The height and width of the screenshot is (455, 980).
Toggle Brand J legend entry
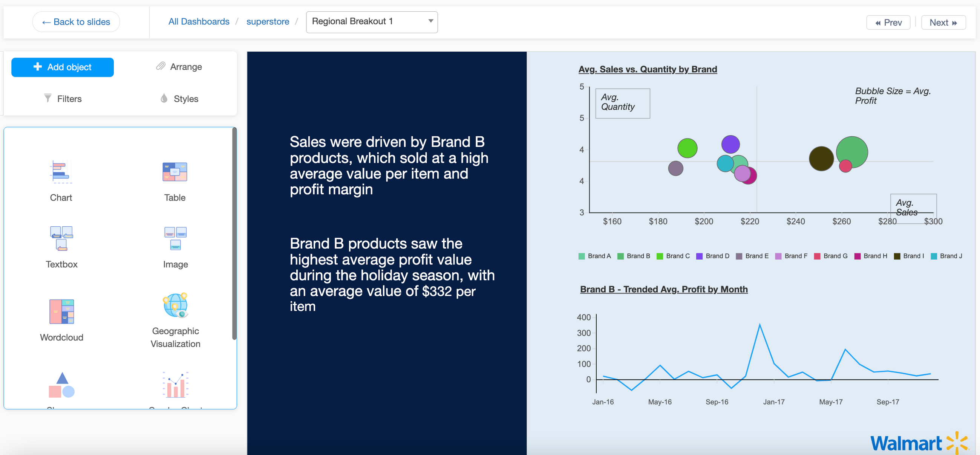946,256
